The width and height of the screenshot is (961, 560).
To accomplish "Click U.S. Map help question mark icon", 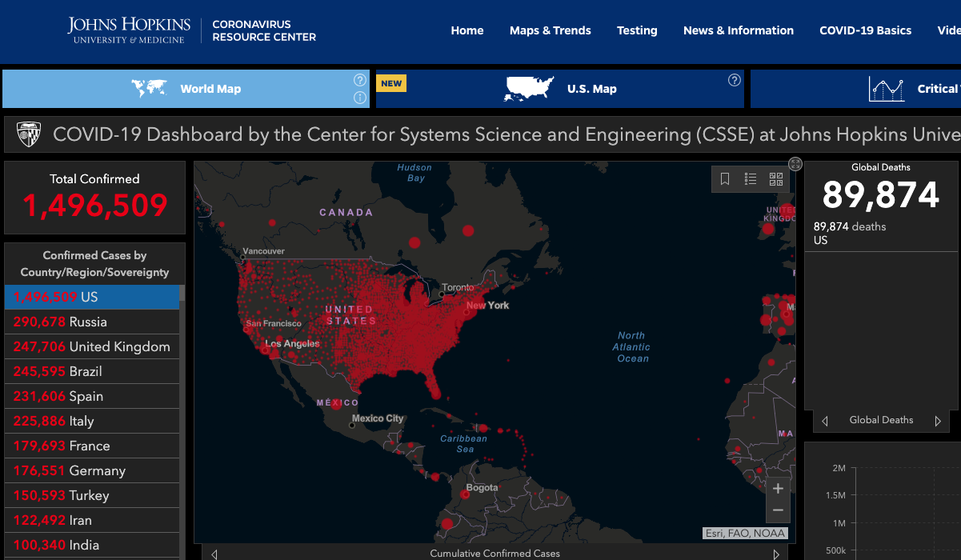I will coord(735,80).
